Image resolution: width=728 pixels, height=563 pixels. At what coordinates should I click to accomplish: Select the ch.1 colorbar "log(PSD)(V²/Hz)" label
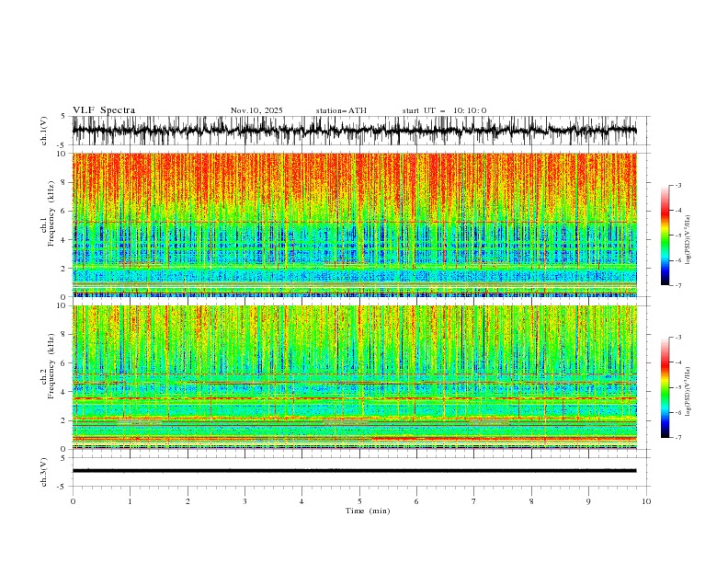pos(688,240)
